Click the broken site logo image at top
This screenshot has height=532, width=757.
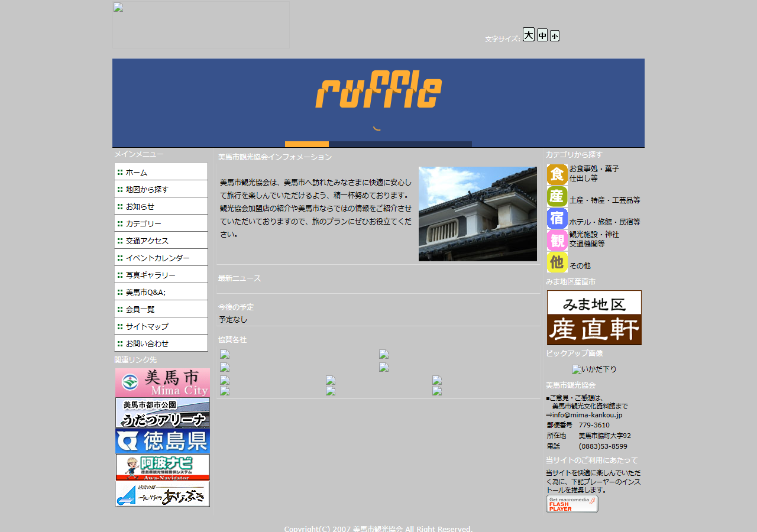point(201,25)
